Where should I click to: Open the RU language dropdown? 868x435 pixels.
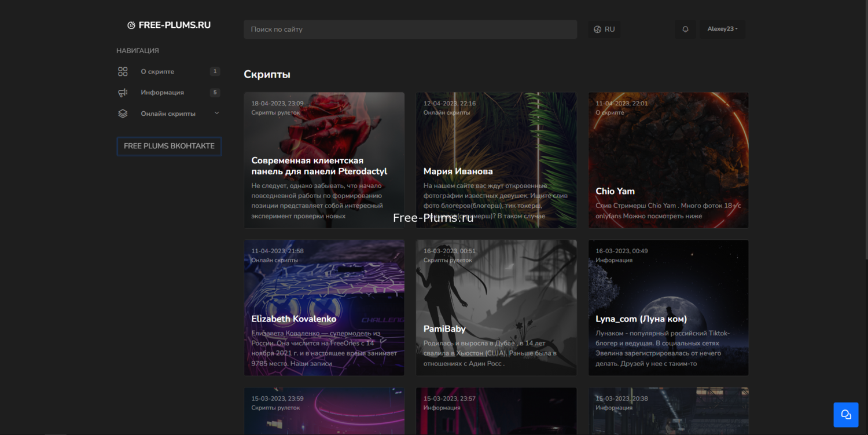[x=604, y=29]
